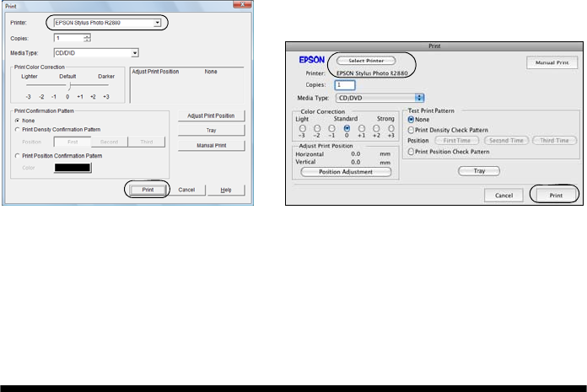
Task: Click the Second position button
Action: [x=110, y=142]
